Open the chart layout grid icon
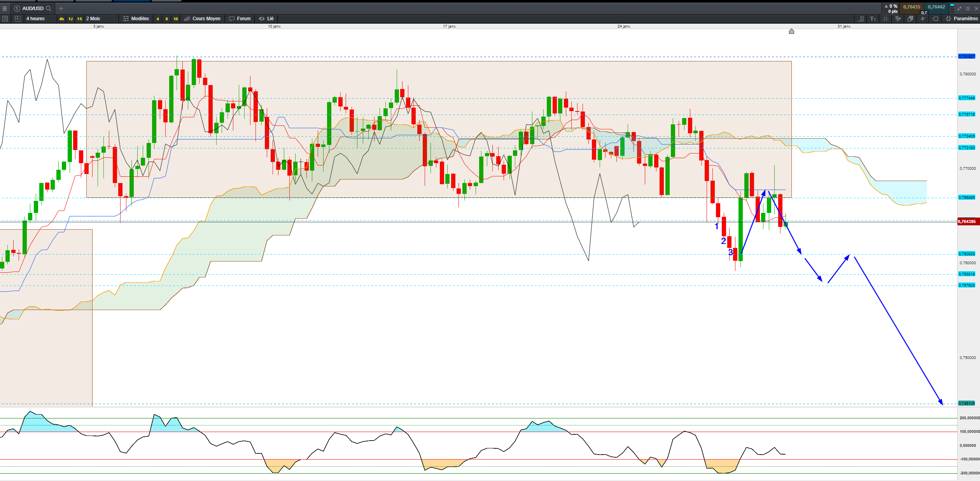The image size is (980, 481). pyautogui.click(x=17, y=19)
